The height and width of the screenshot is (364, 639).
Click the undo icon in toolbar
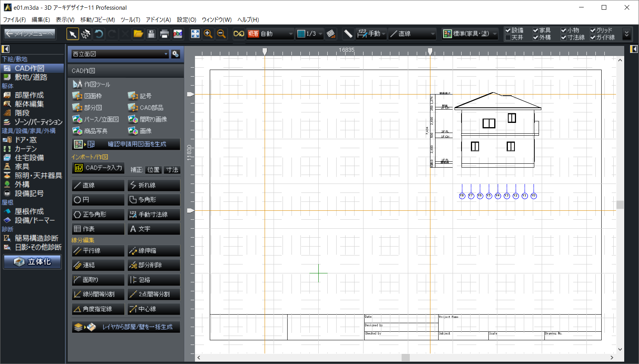[x=99, y=34]
